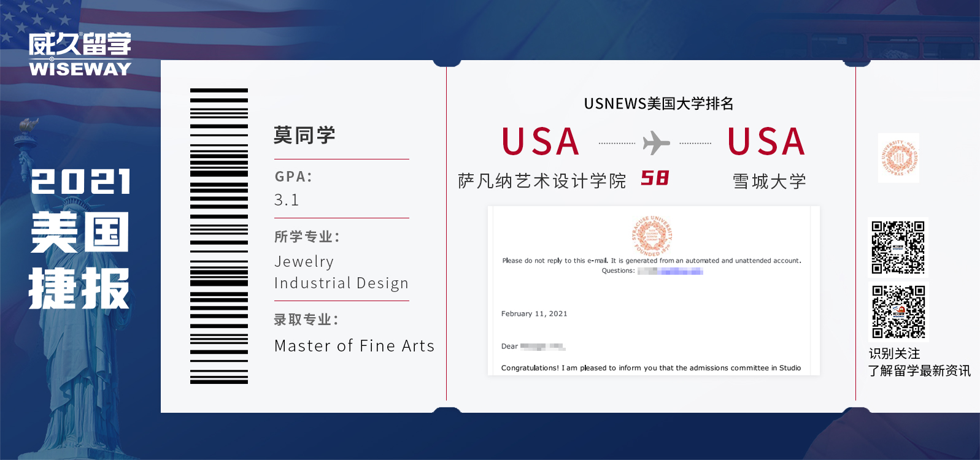
Task: Click the Wiseway logo
Action: click(x=80, y=54)
